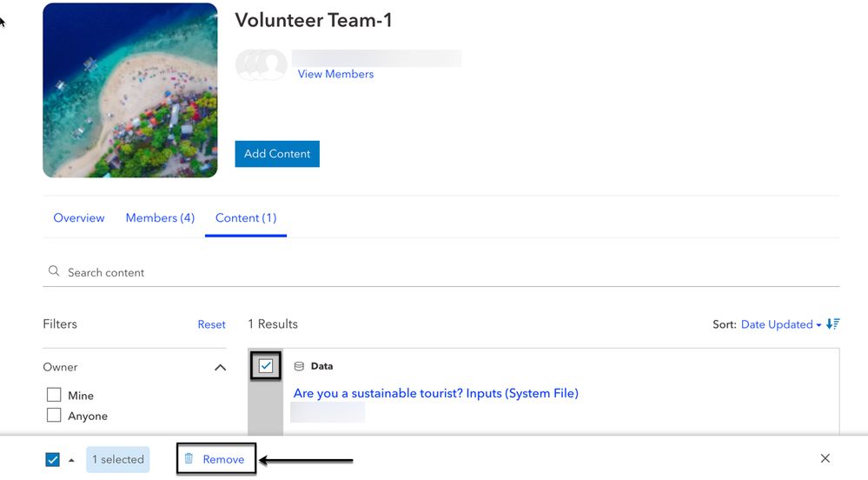
Task: Toggle the select-all checkbox in bottom bar
Action: coord(52,459)
